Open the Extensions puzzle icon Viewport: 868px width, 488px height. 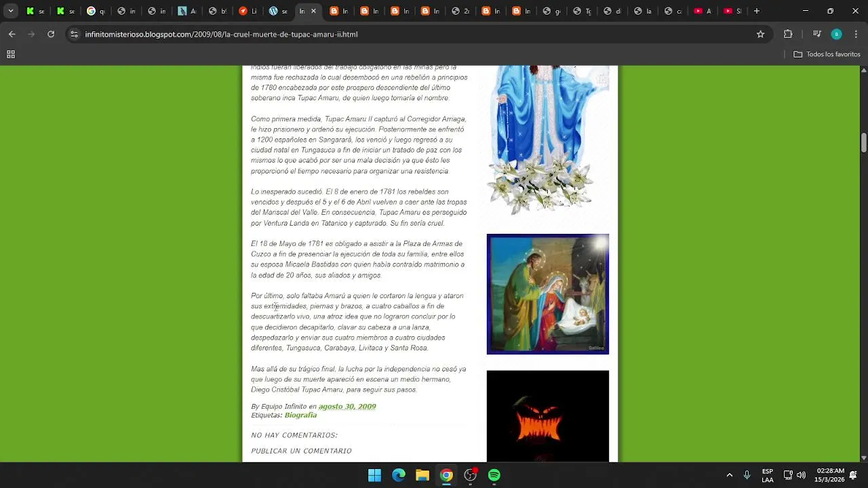click(788, 34)
